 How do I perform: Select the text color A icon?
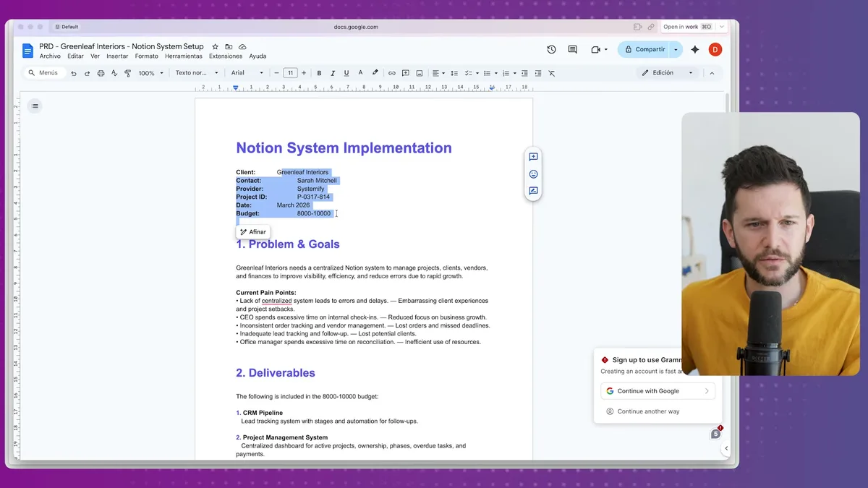(360, 72)
